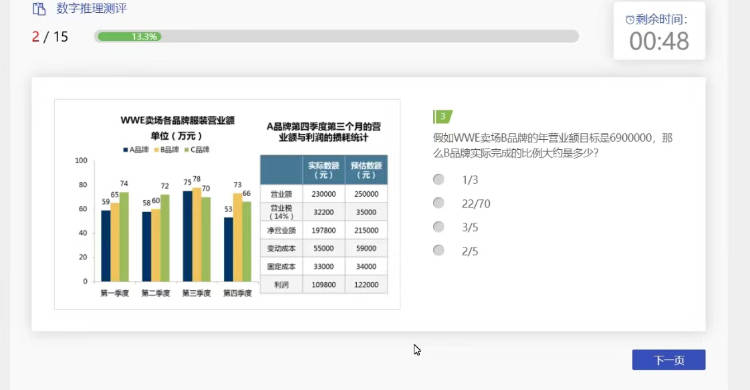Image resolution: width=750 pixels, height=390 pixels.
Task: Click the table title A品牌第四季度第三个月
Action: [x=323, y=132]
